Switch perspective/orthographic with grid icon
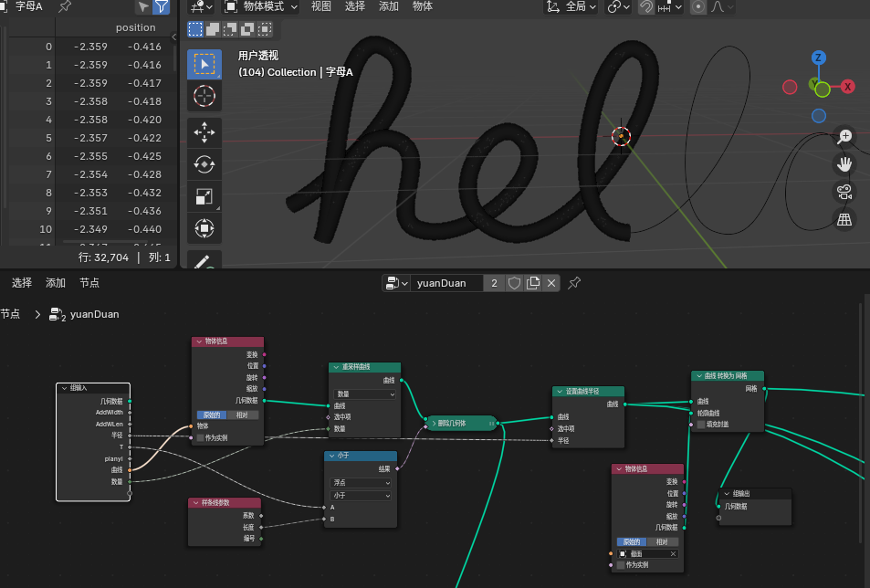This screenshot has width=870, height=588. [x=845, y=220]
